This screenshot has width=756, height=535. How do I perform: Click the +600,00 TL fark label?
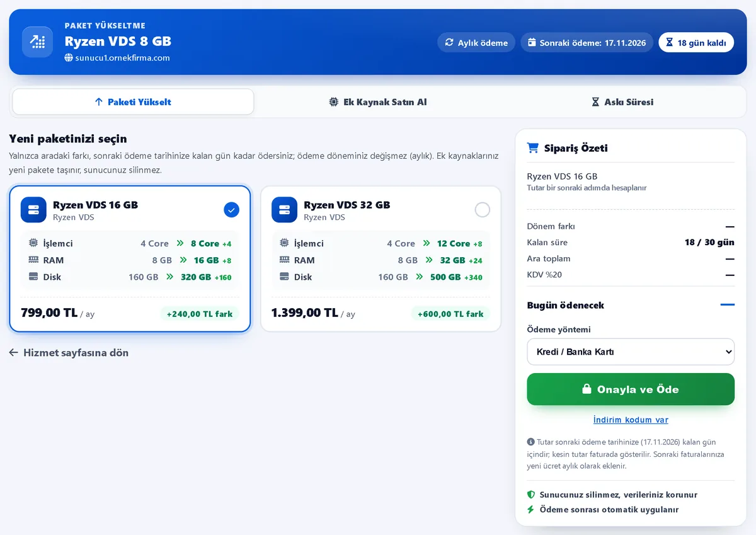click(450, 314)
